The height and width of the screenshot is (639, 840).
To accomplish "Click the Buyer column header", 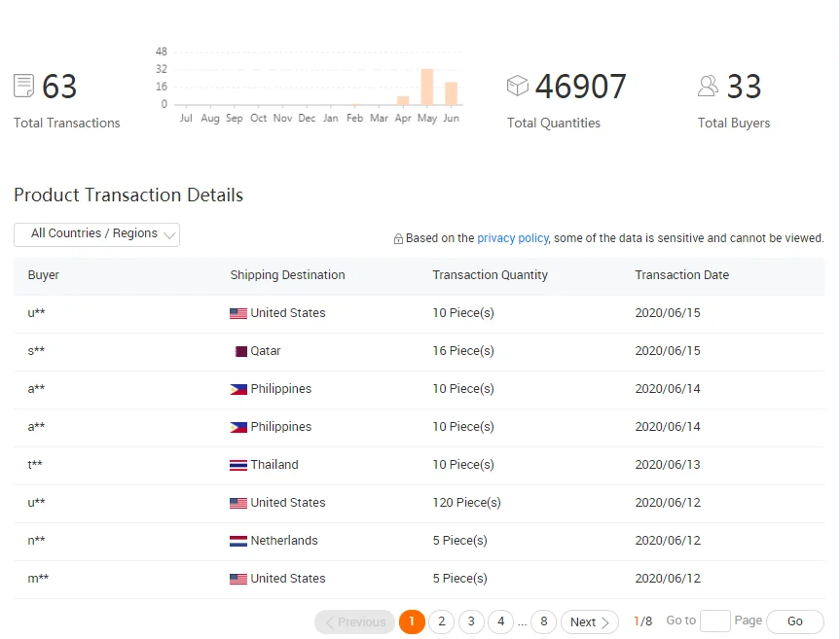I will coord(44,275).
